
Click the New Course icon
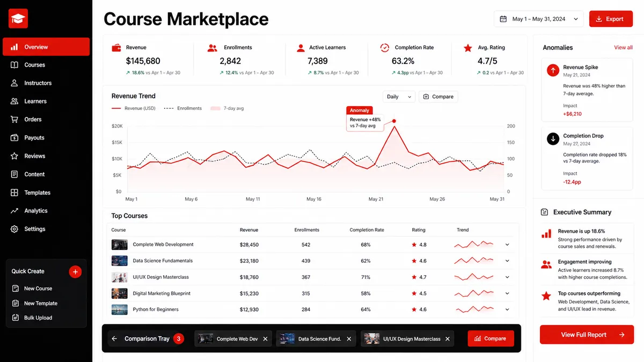coord(16,289)
